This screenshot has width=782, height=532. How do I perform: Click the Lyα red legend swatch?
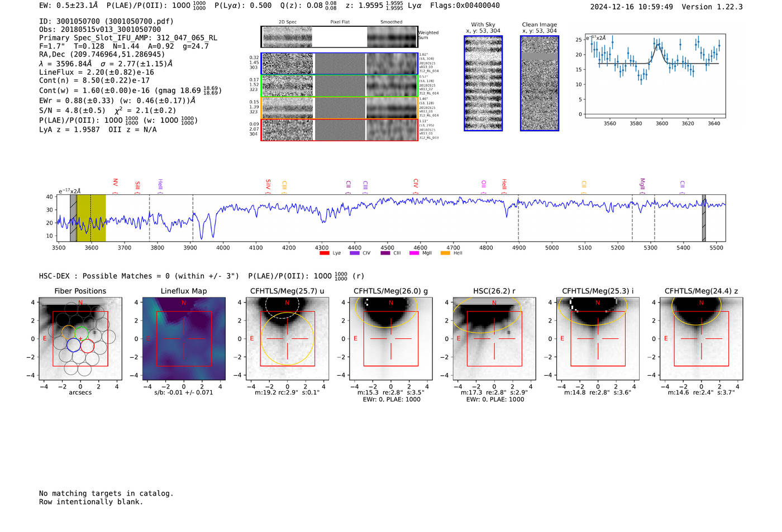click(324, 253)
